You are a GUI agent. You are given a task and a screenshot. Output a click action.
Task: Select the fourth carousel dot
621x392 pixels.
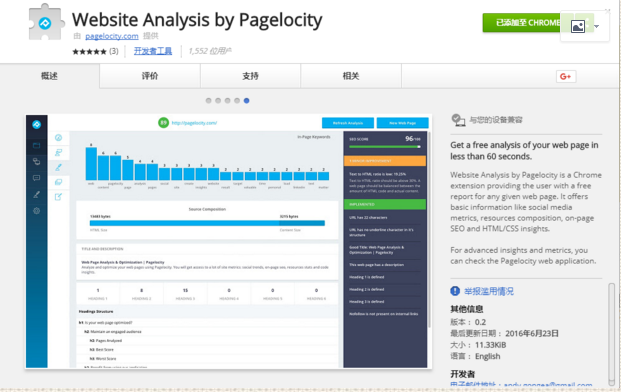click(x=237, y=101)
